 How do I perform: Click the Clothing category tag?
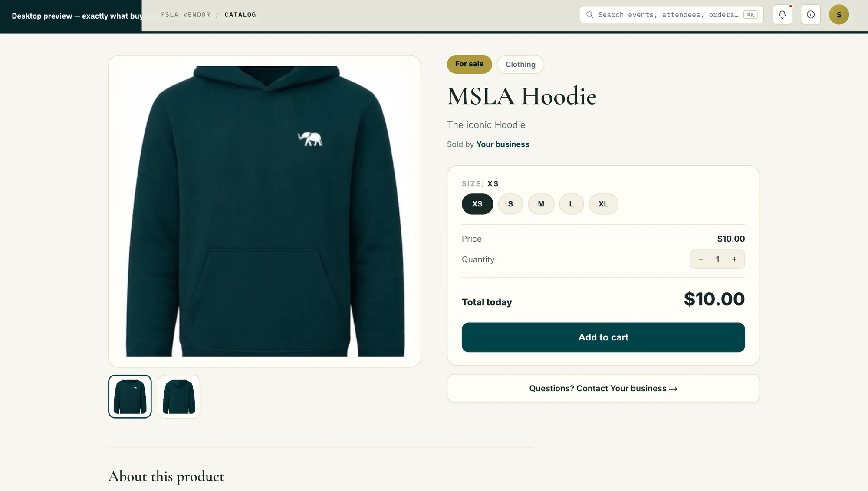pos(520,64)
